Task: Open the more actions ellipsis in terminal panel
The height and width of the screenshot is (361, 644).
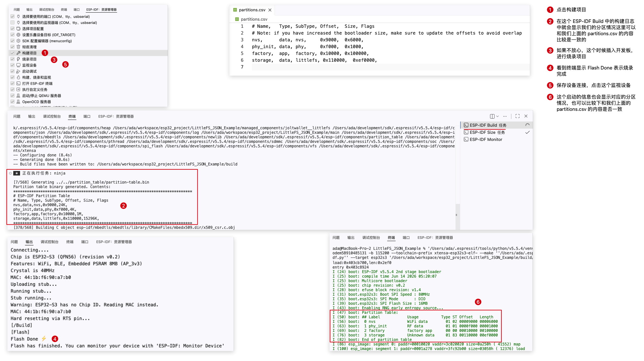Action: tap(505, 116)
